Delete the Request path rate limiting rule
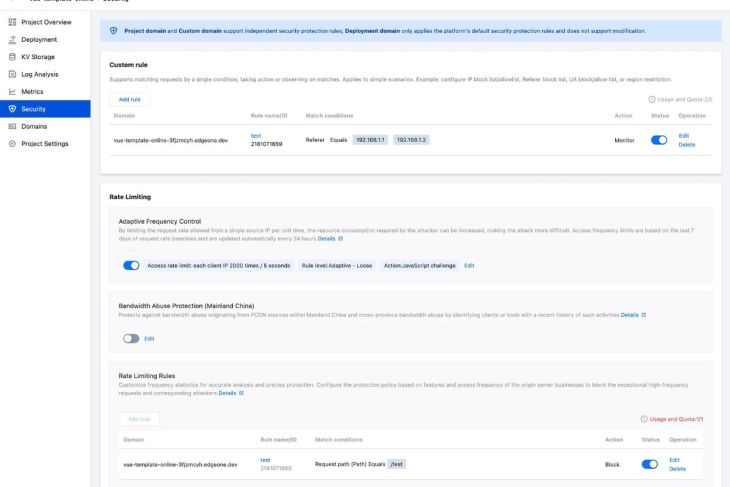 click(677, 469)
